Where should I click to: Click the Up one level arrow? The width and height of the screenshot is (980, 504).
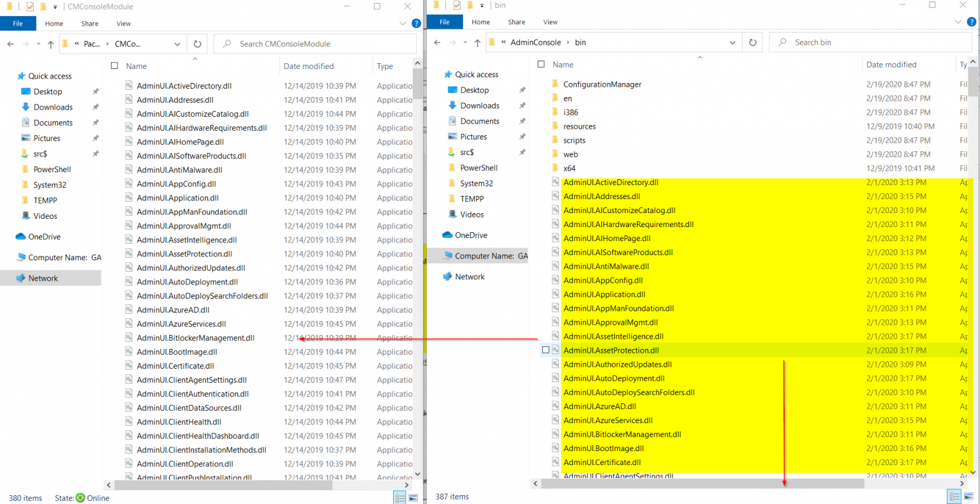pos(50,43)
